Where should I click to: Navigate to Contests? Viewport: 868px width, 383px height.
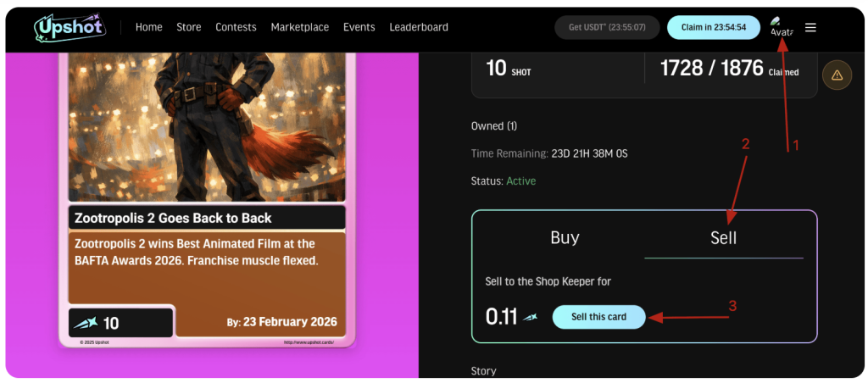tap(236, 27)
